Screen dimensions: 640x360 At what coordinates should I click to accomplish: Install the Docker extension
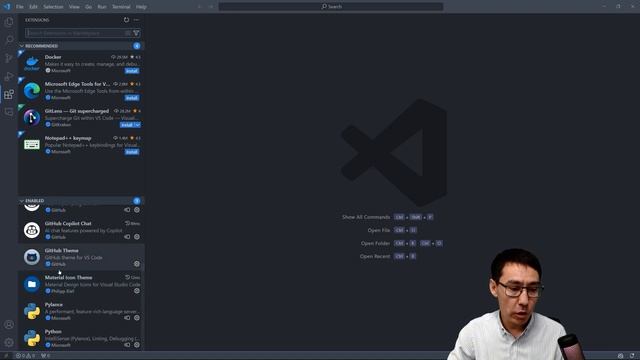coord(132,71)
